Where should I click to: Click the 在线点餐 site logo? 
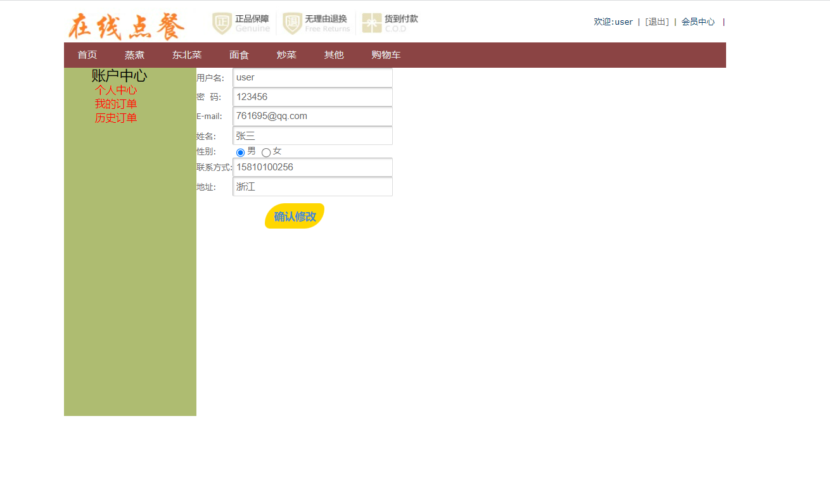pos(127,26)
